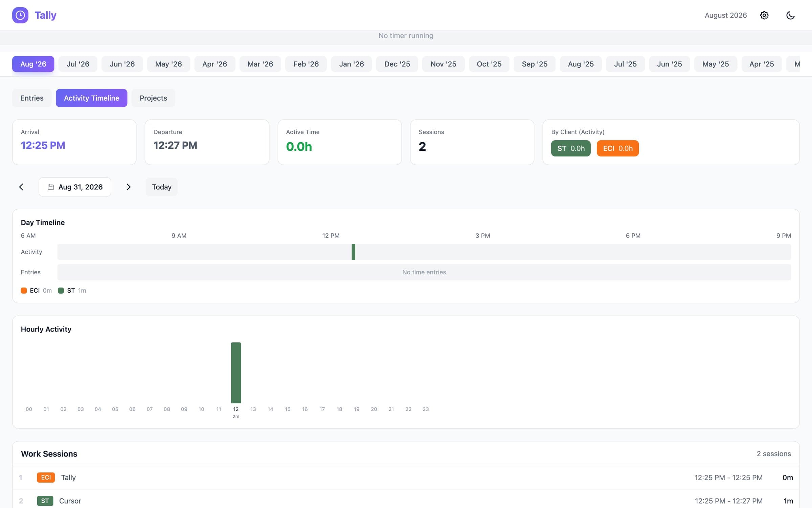Click the green activity marker on Day Timeline

click(x=353, y=252)
